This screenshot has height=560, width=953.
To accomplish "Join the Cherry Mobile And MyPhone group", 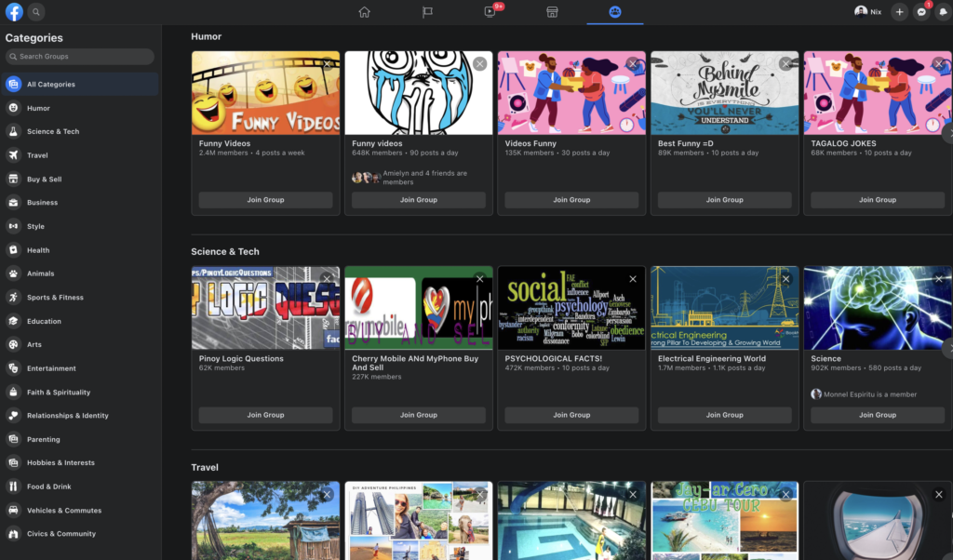I will (x=419, y=415).
